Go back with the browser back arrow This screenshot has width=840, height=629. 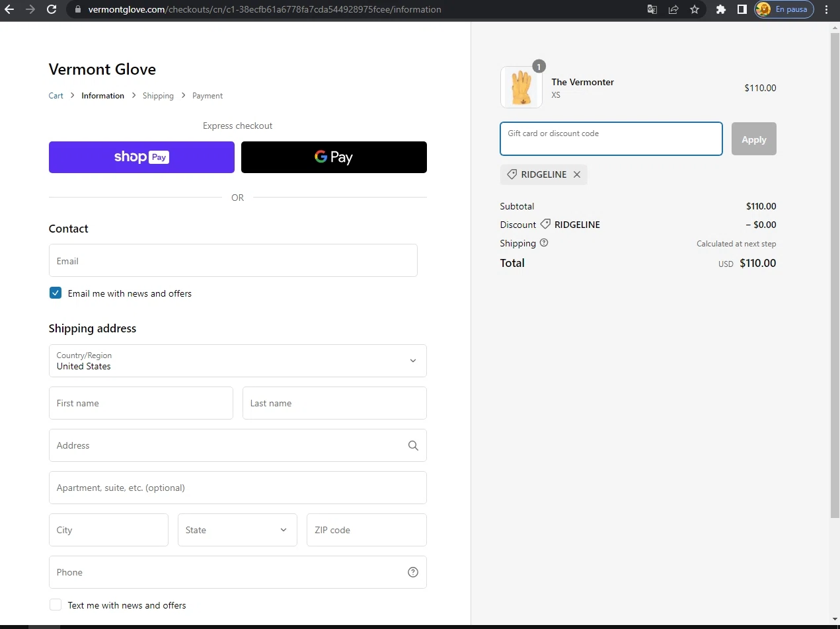coord(9,9)
